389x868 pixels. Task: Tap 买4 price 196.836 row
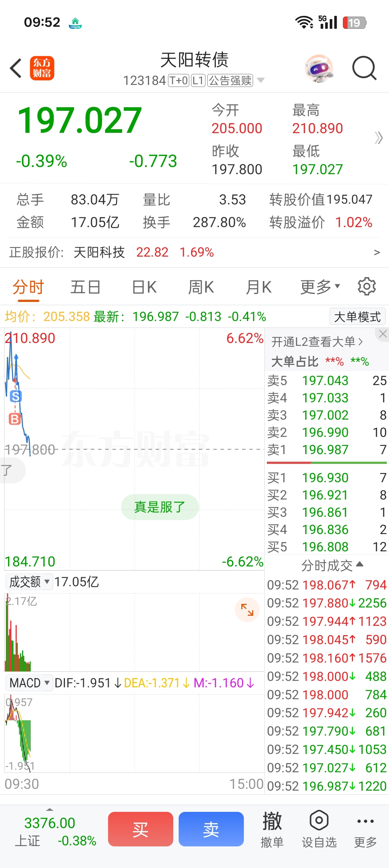tap(327, 529)
